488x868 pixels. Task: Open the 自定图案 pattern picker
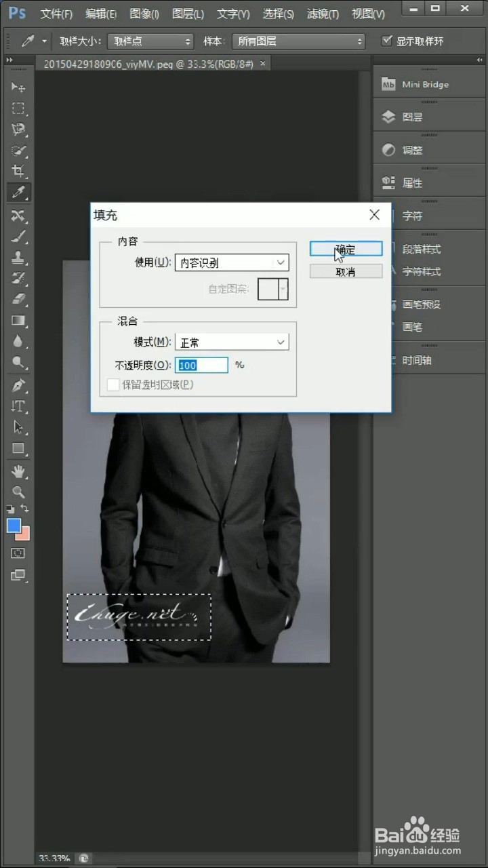pos(273,289)
